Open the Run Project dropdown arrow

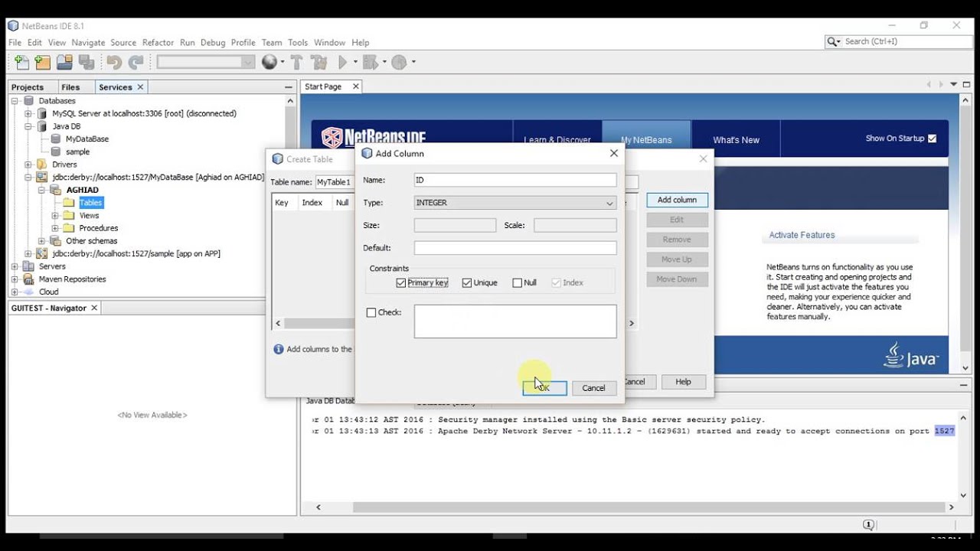click(356, 63)
